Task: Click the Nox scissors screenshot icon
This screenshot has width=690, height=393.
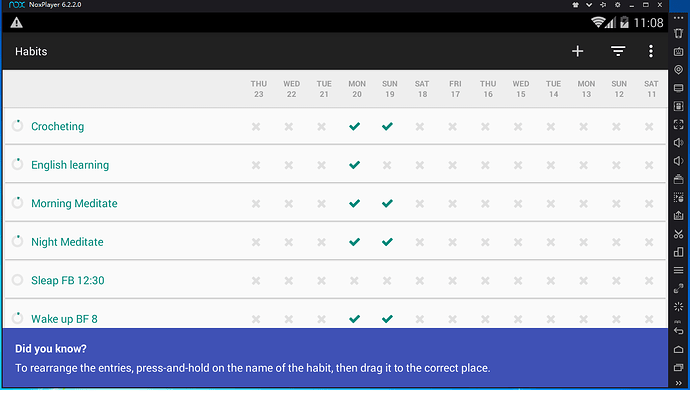Action: 678,234
